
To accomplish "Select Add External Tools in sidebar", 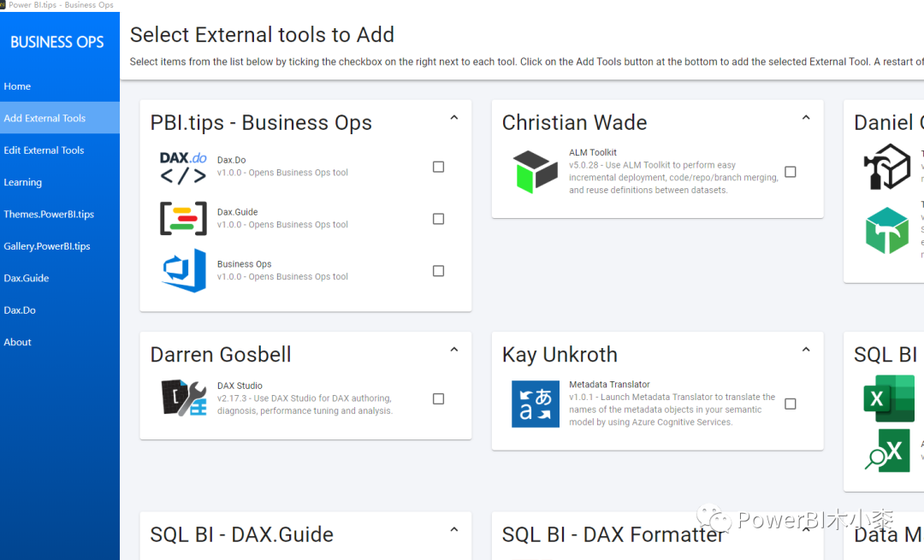I will [60, 118].
